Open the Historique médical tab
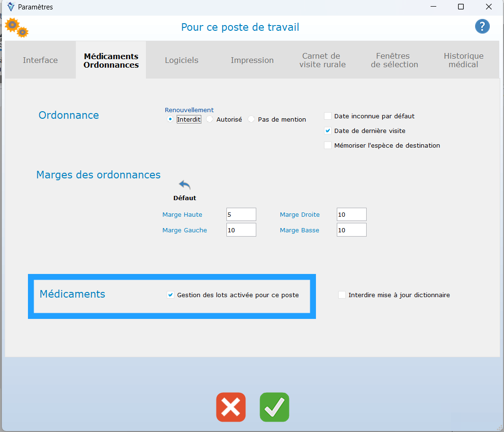Viewport: 504px width, 432px height. click(x=463, y=60)
